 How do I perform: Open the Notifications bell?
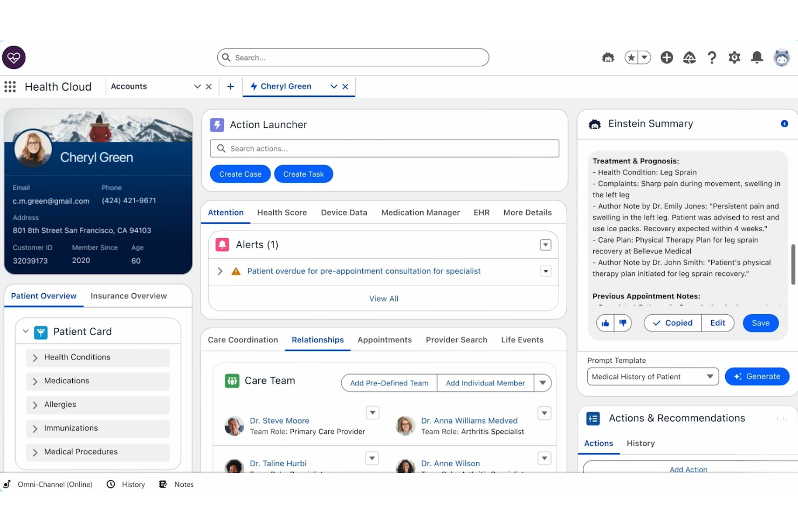[757, 58]
